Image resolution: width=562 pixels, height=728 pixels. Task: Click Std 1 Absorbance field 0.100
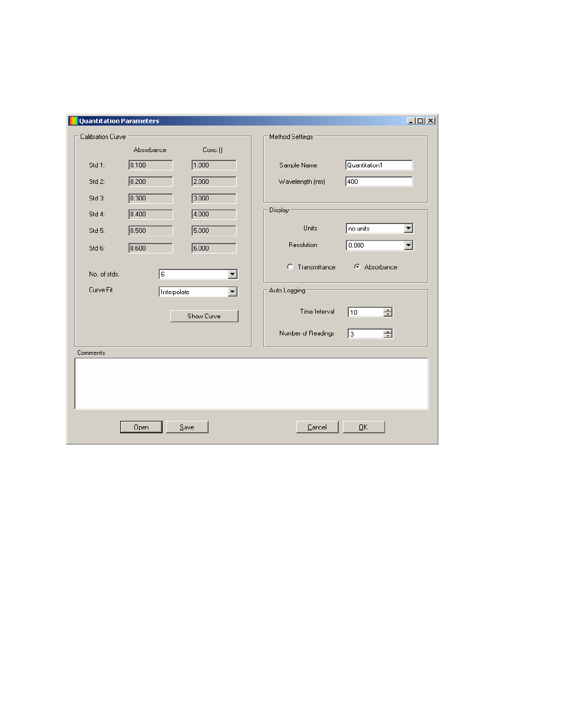(x=151, y=165)
